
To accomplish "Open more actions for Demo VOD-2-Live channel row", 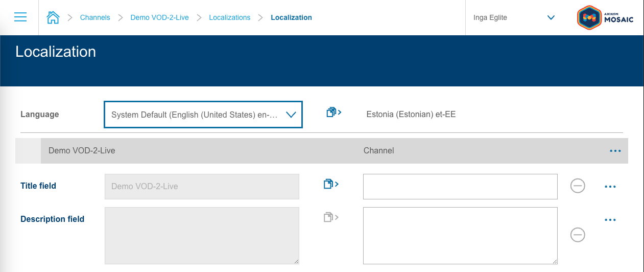I will click(x=615, y=151).
